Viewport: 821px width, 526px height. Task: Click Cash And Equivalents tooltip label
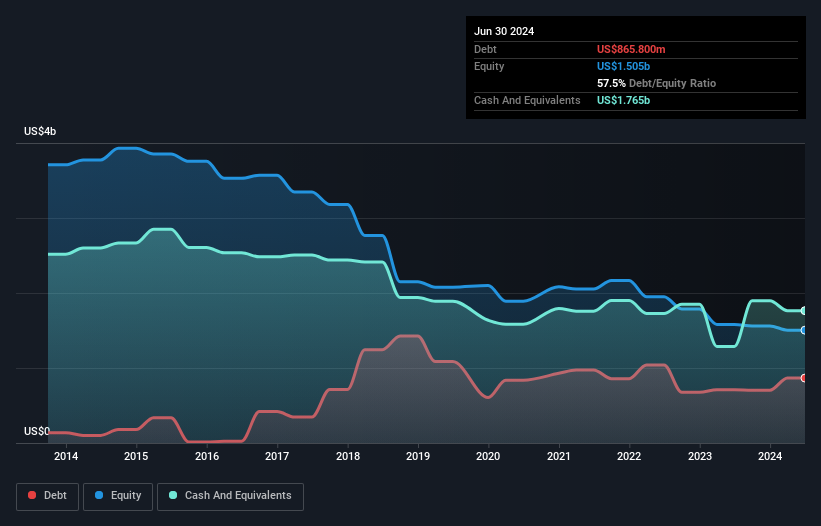(527, 100)
